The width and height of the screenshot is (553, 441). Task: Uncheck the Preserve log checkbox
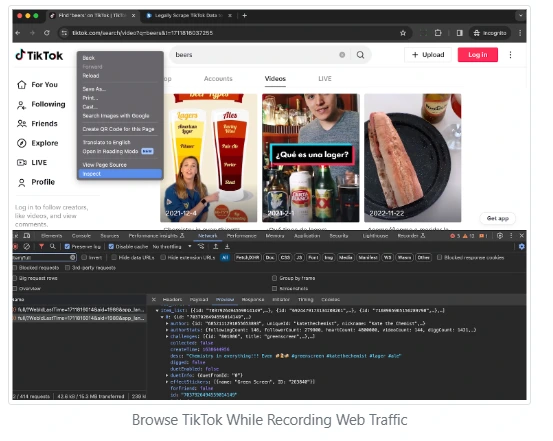[x=67, y=247]
